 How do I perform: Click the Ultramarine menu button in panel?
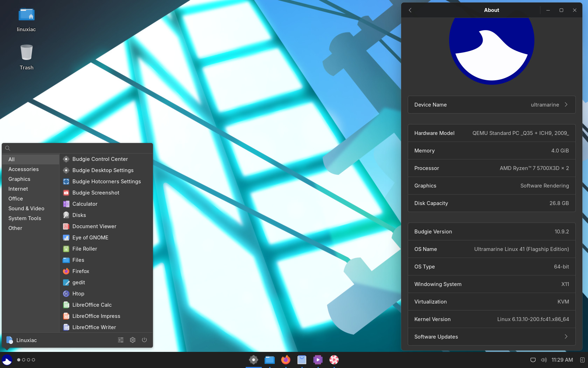[7, 360]
